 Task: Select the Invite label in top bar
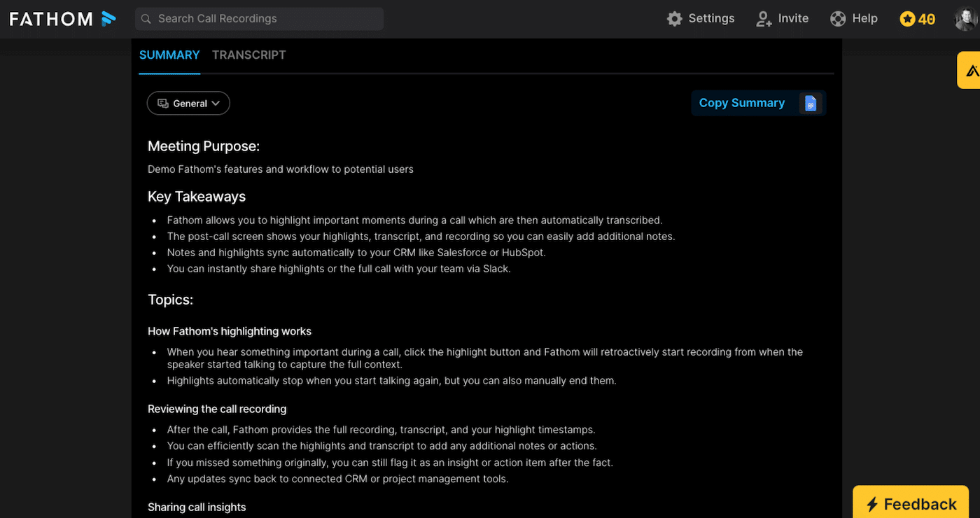click(793, 19)
